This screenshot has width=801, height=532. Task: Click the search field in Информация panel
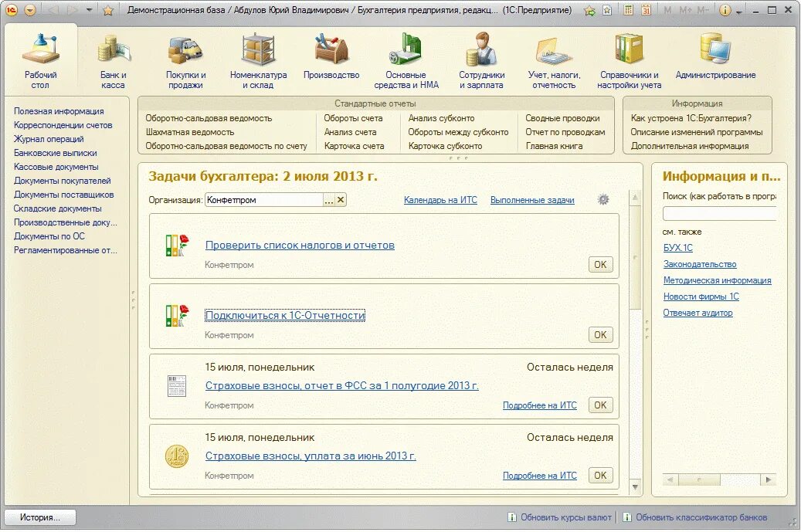(719, 213)
